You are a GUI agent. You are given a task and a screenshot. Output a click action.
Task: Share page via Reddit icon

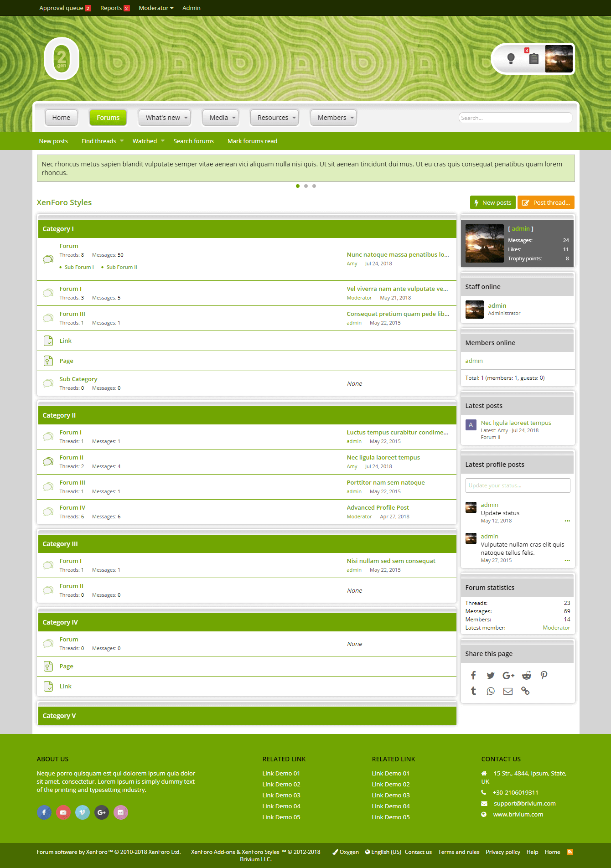[526, 675]
